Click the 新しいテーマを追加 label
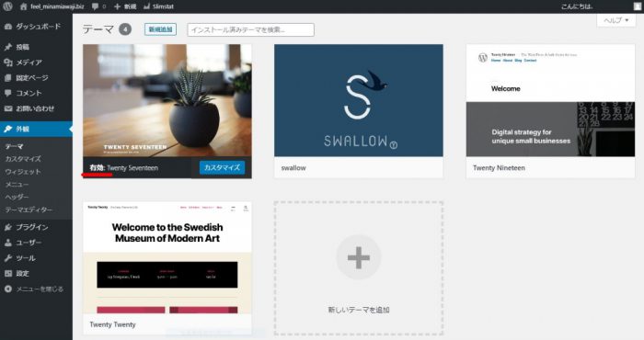644x340 pixels. 359,310
